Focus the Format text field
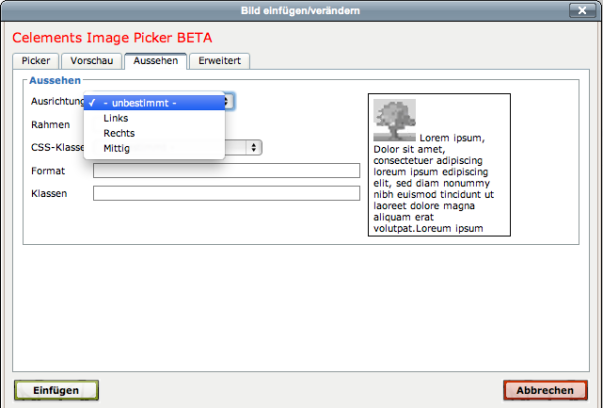The height and width of the screenshot is (408, 603). point(226,171)
